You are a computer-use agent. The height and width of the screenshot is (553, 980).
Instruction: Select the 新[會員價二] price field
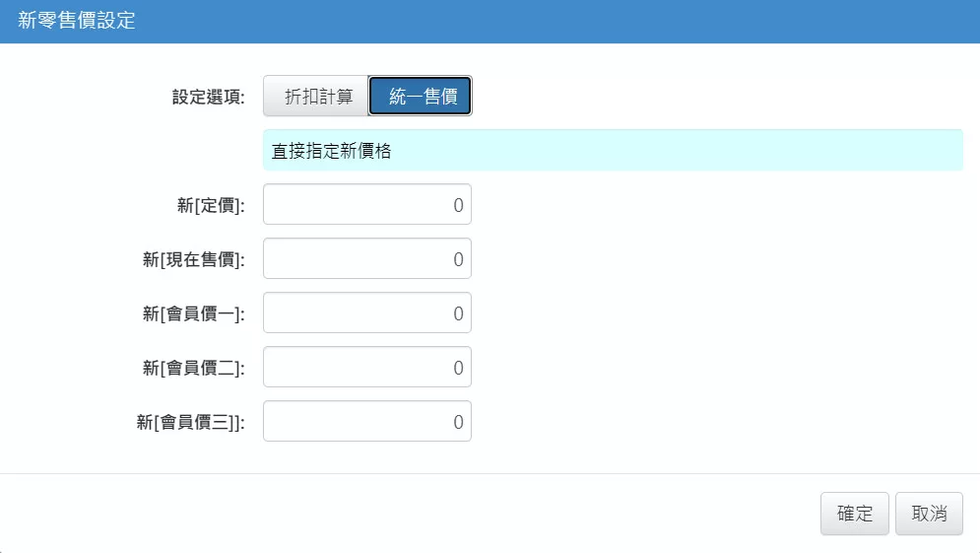[366, 368]
